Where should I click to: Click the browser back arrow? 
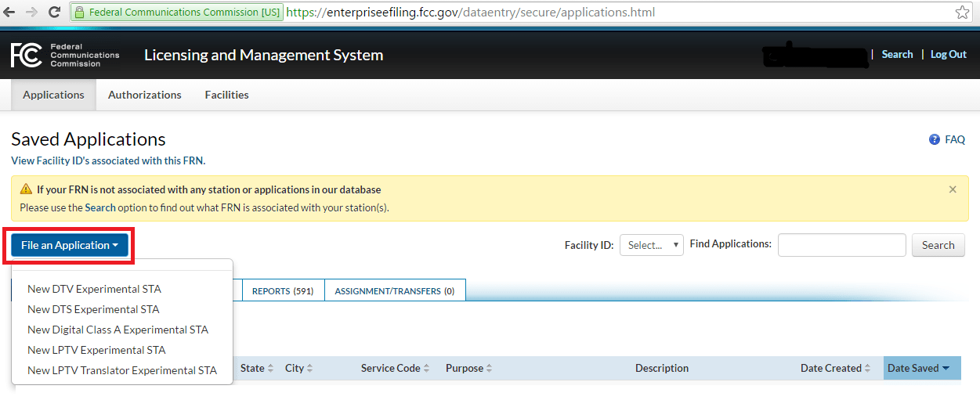11,13
